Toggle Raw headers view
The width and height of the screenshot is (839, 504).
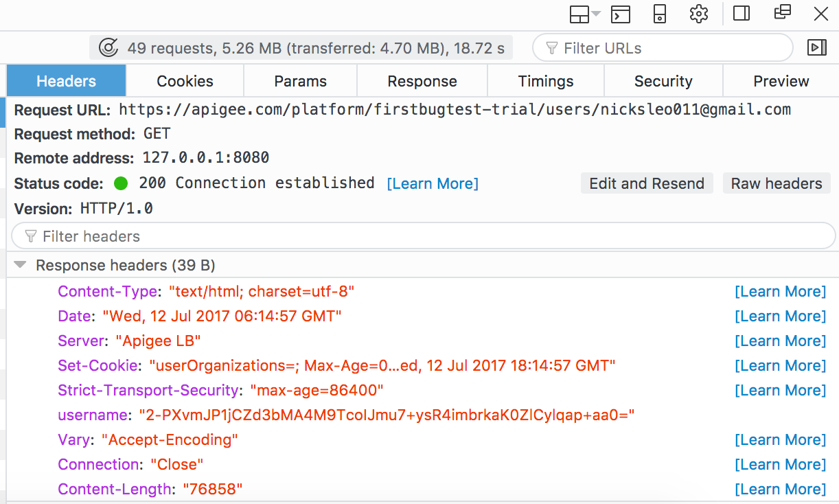pyautogui.click(x=777, y=183)
